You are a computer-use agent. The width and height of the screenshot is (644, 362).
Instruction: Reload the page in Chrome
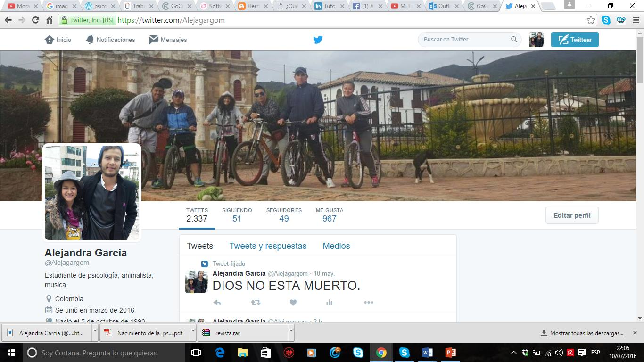pyautogui.click(x=35, y=20)
